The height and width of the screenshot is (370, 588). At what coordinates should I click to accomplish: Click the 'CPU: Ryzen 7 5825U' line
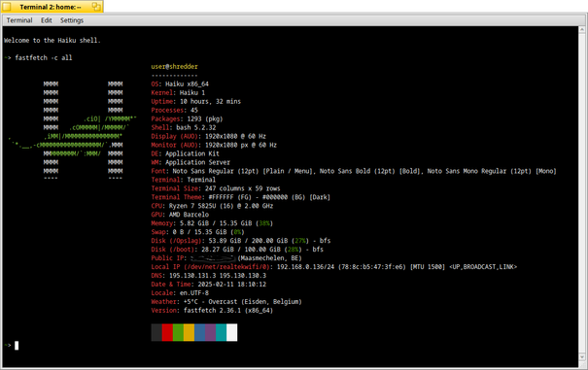tap(212, 206)
